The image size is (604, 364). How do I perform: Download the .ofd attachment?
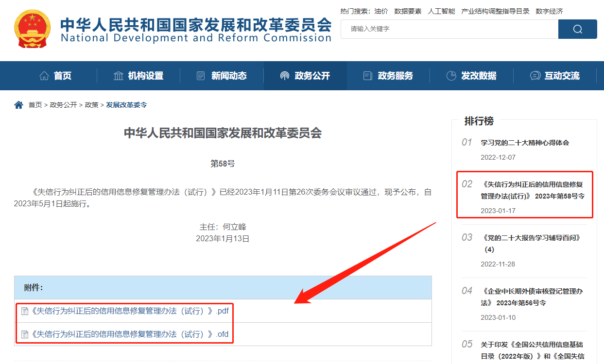130,334
